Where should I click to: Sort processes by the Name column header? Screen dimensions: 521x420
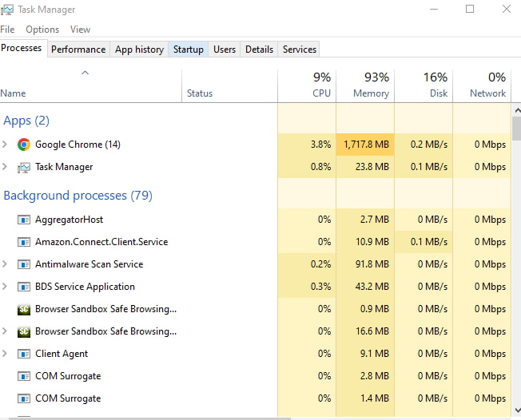91,85
